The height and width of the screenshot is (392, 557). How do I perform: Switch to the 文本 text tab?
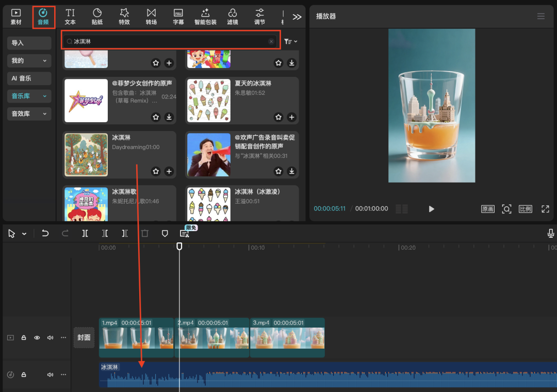(70, 17)
